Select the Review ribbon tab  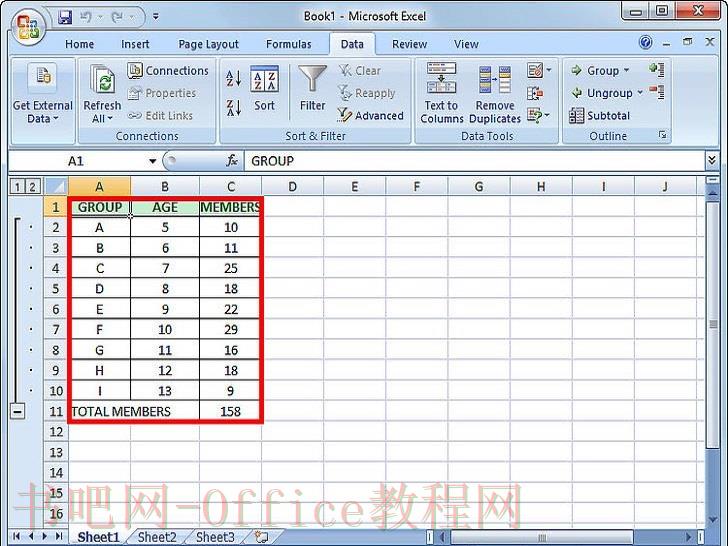click(409, 44)
